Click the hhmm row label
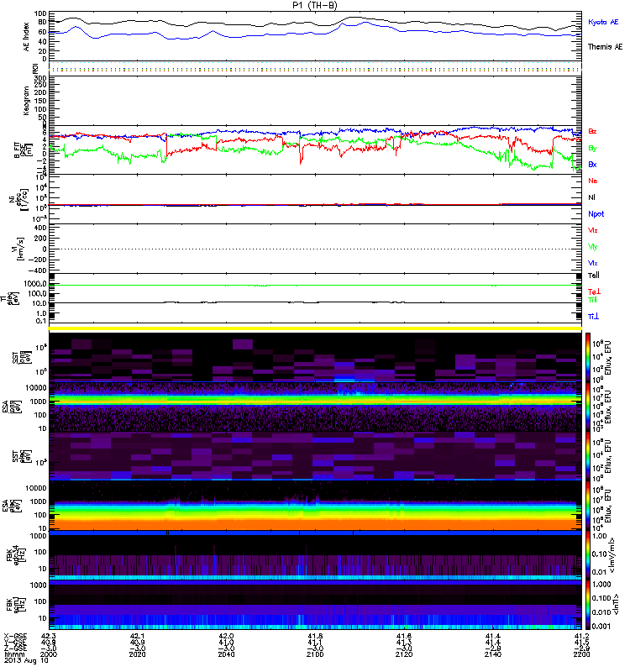630x672 pixels. pyautogui.click(x=14, y=654)
